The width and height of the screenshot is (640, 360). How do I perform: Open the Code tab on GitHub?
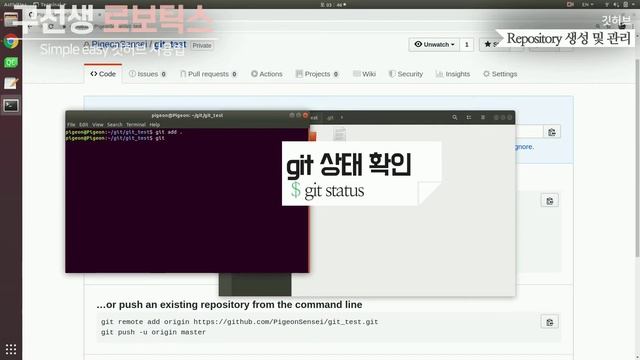pyautogui.click(x=103, y=74)
